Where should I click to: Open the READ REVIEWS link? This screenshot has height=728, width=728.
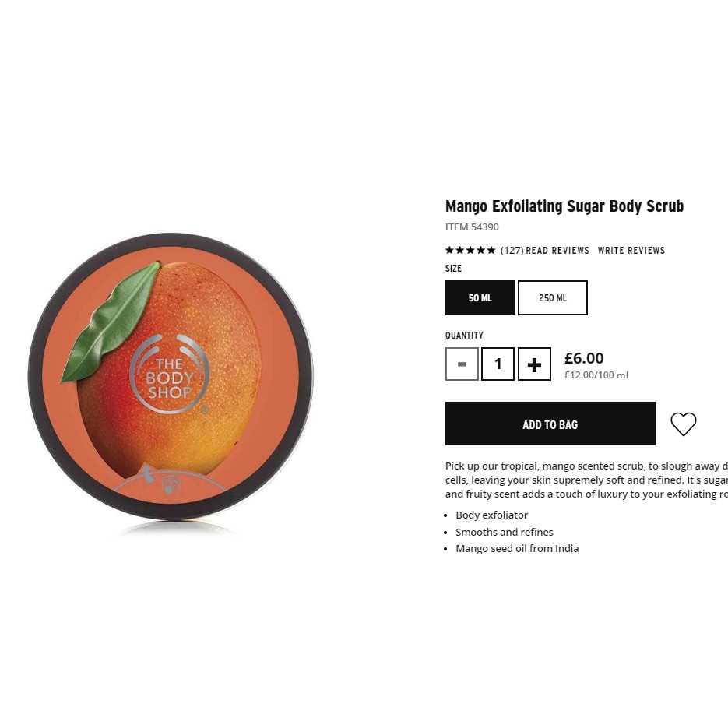point(557,251)
